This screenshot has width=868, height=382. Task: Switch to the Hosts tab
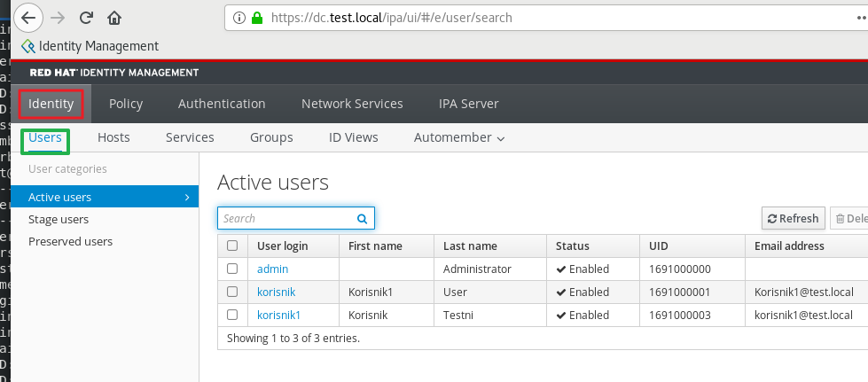(113, 137)
